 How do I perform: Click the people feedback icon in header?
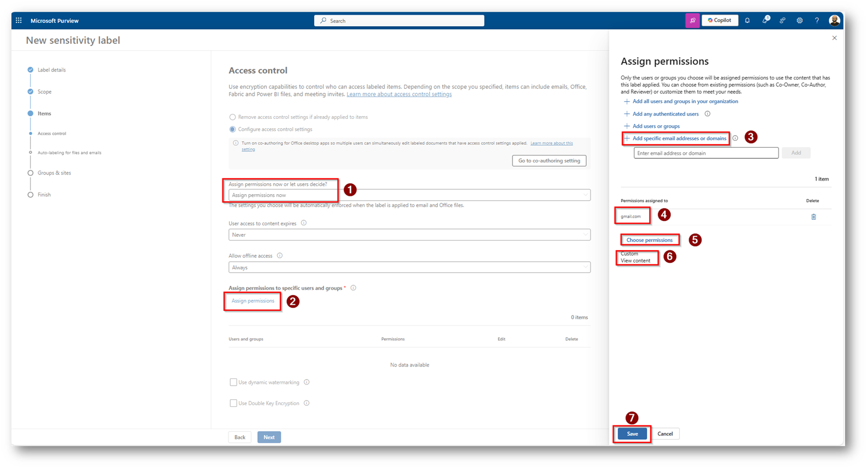tap(782, 21)
